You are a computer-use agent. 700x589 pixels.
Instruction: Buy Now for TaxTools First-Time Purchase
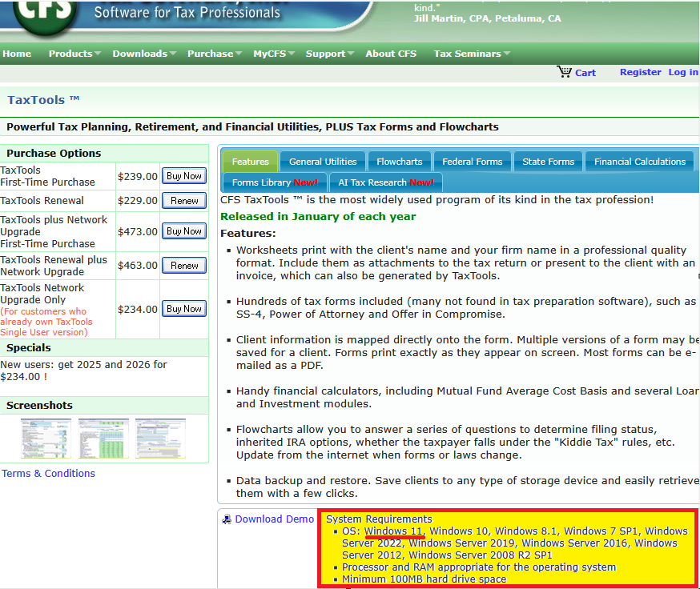click(184, 176)
